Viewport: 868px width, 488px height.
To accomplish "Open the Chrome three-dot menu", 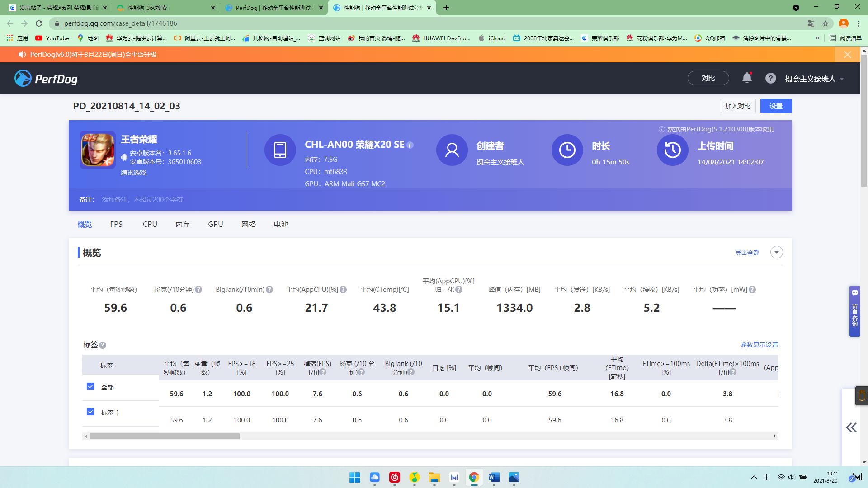I will click(x=858, y=23).
